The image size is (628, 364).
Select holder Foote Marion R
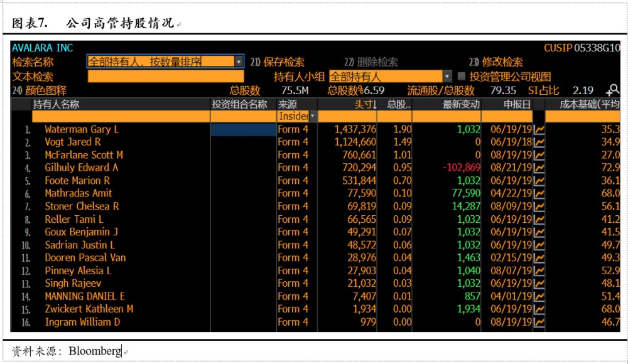[x=77, y=181]
